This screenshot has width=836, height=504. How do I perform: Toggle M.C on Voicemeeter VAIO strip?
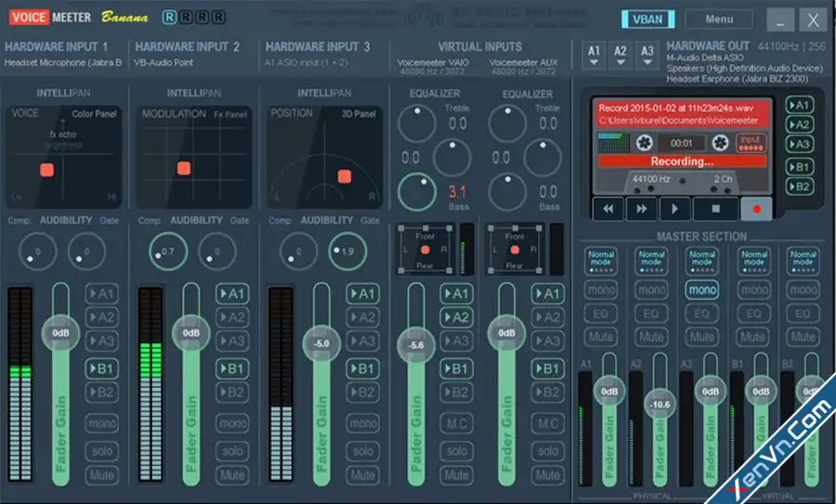456,423
